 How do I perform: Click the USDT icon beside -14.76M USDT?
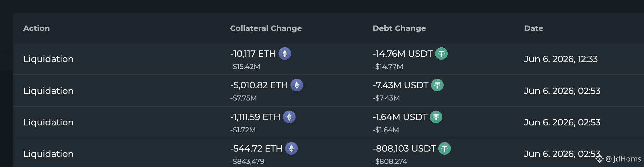(441, 54)
